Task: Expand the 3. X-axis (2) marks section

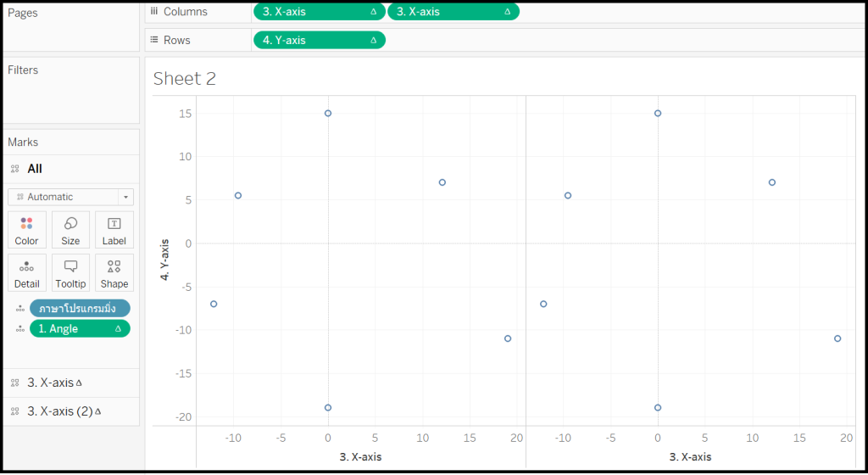Action: tap(59, 411)
